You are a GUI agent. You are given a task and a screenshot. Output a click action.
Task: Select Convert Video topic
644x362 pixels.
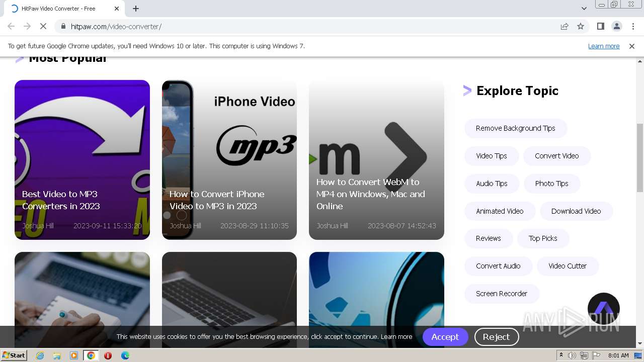[x=557, y=156]
